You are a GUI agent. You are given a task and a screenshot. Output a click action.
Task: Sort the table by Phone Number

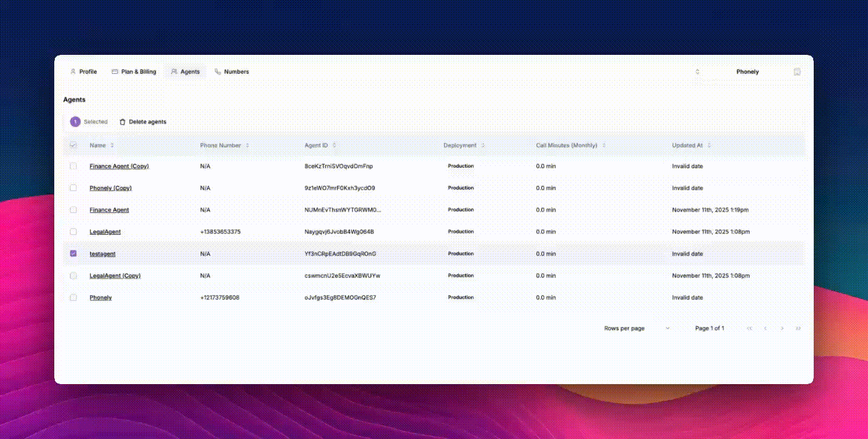click(x=225, y=146)
